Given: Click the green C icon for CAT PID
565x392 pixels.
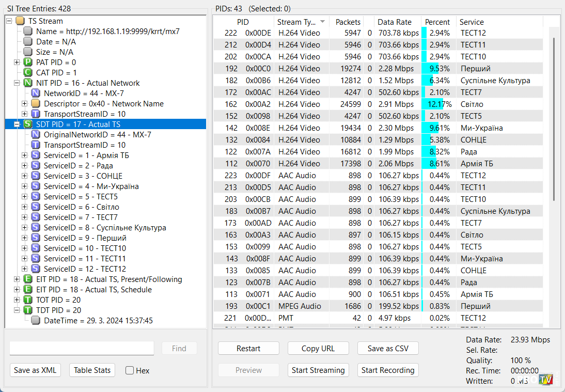Looking at the screenshot, I should (28, 73).
